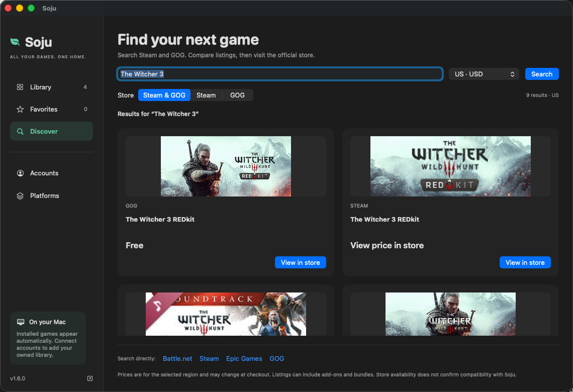This screenshot has height=392, width=573.
Task: Click the Results for “The Witcher 3” heading
Action: click(158, 114)
